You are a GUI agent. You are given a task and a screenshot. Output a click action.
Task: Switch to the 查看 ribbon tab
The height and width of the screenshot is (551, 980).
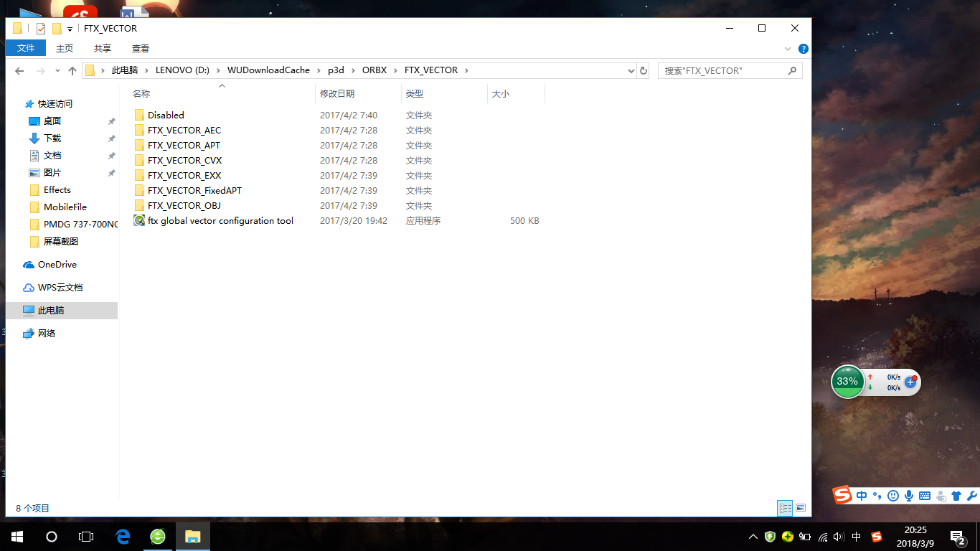point(141,48)
